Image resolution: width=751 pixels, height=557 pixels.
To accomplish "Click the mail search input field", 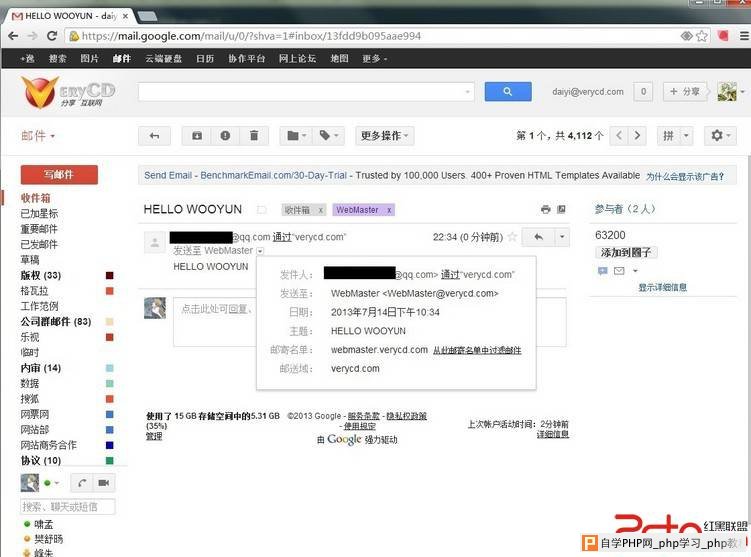I will [x=307, y=91].
